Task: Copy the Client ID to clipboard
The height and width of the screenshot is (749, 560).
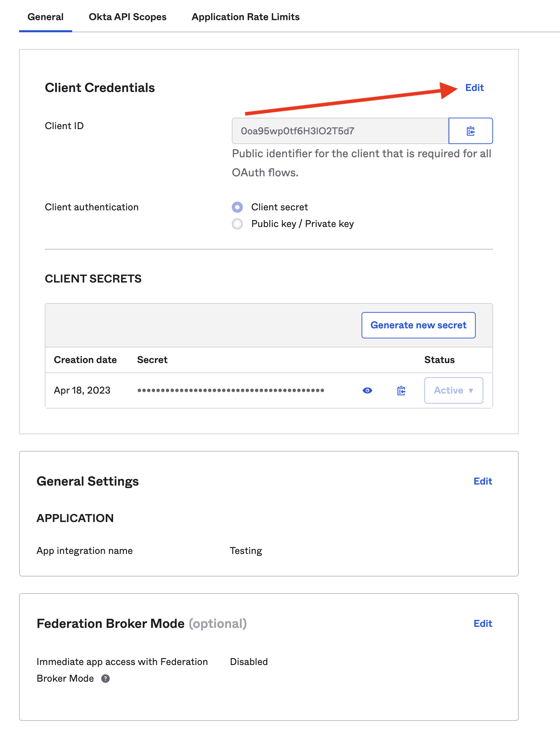Action: tap(470, 131)
